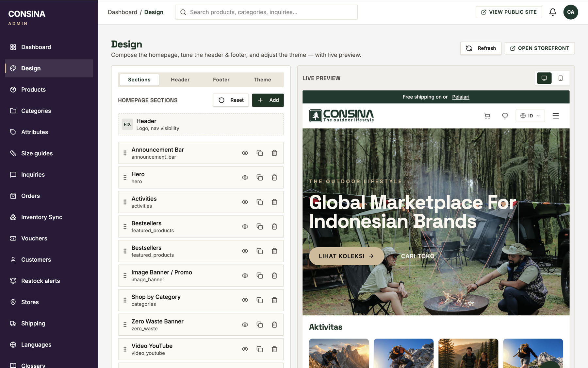Toggle visibility of Image Banner / Promo
The height and width of the screenshot is (368, 588).
coord(245,275)
